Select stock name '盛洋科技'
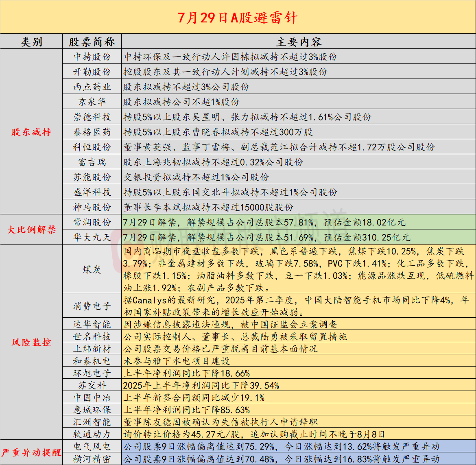The height and width of the screenshot is (465, 476). coord(92,192)
